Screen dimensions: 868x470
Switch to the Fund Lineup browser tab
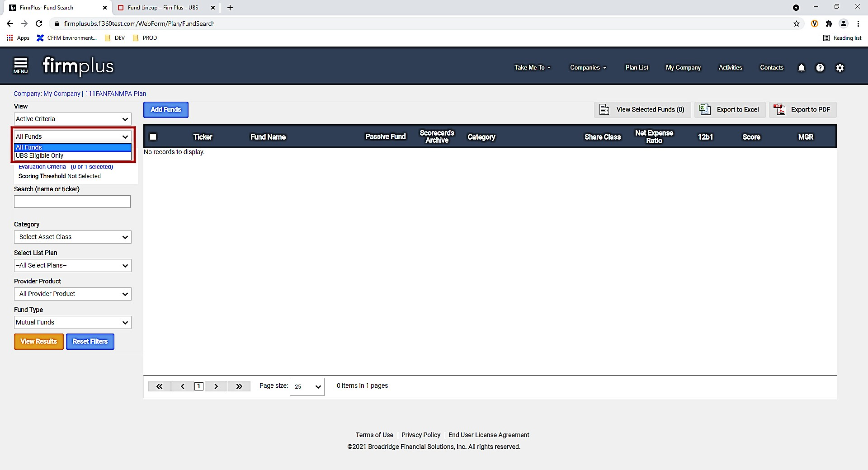(163, 8)
